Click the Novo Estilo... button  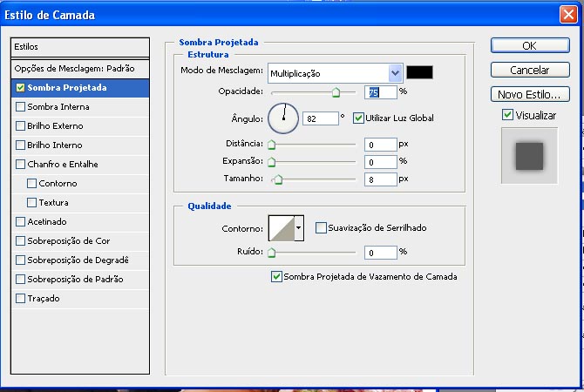529,94
